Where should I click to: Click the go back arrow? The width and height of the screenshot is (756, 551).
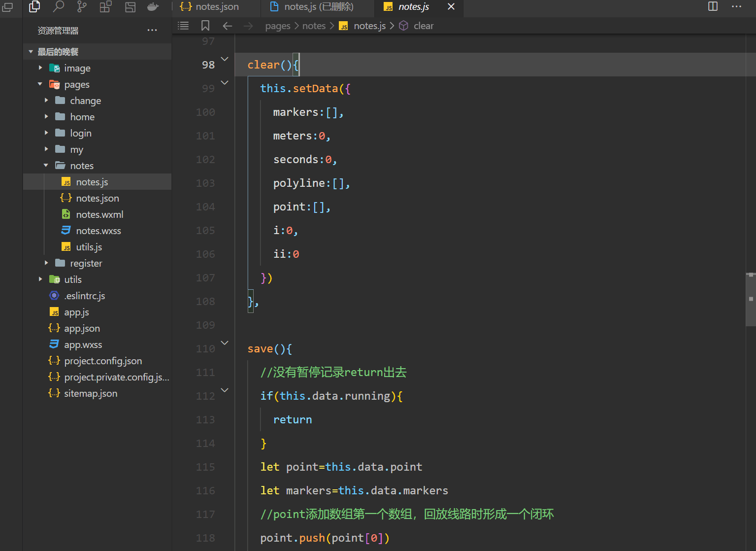(228, 26)
